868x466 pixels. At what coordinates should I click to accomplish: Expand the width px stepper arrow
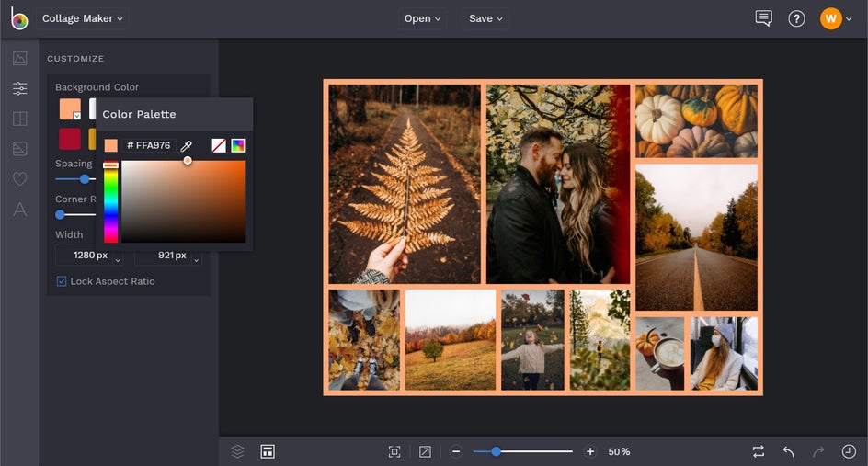coord(117,259)
